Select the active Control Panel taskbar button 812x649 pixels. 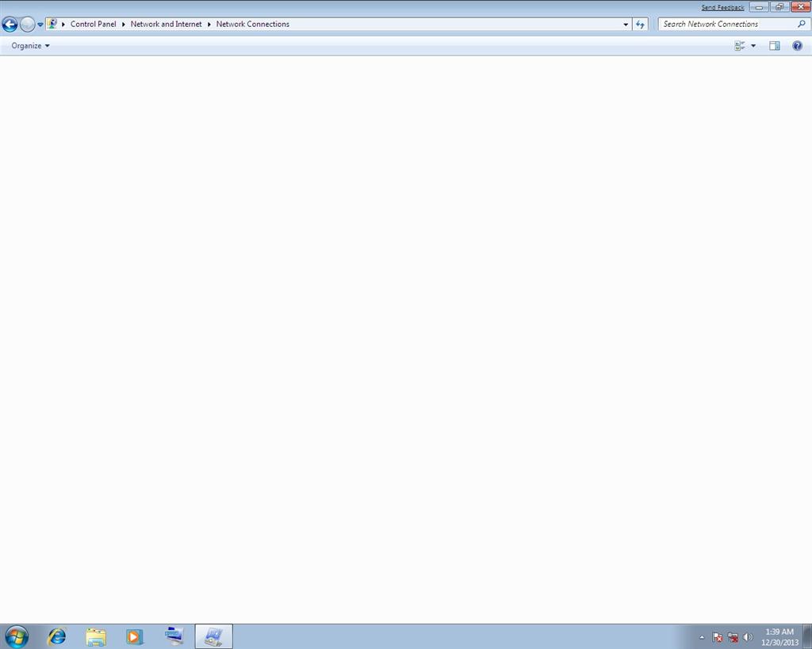(213, 636)
